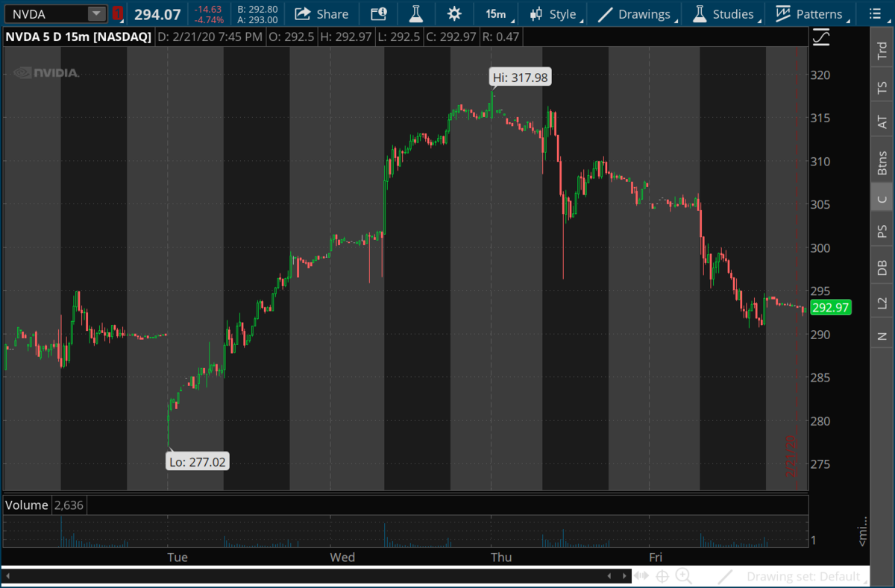
Task: Open the TS sidebar tab
Action: pyautogui.click(x=882, y=89)
